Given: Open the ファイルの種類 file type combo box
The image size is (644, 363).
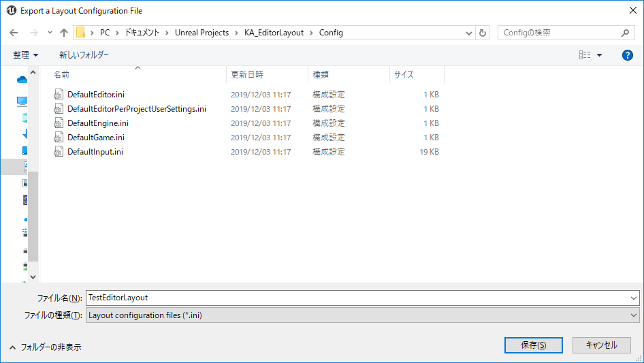Looking at the screenshot, I should tap(363, 315).
